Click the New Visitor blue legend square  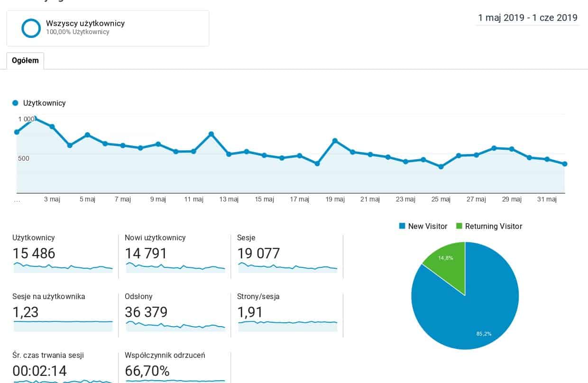[402, 226]
